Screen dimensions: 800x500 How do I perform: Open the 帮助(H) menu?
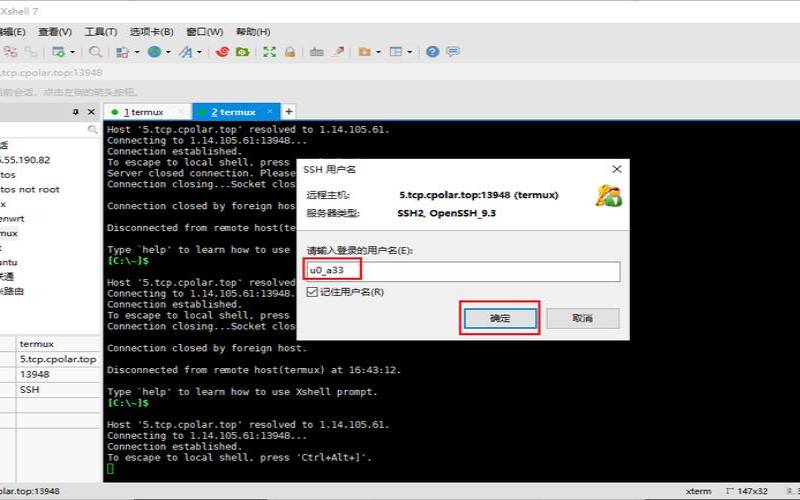253,32
